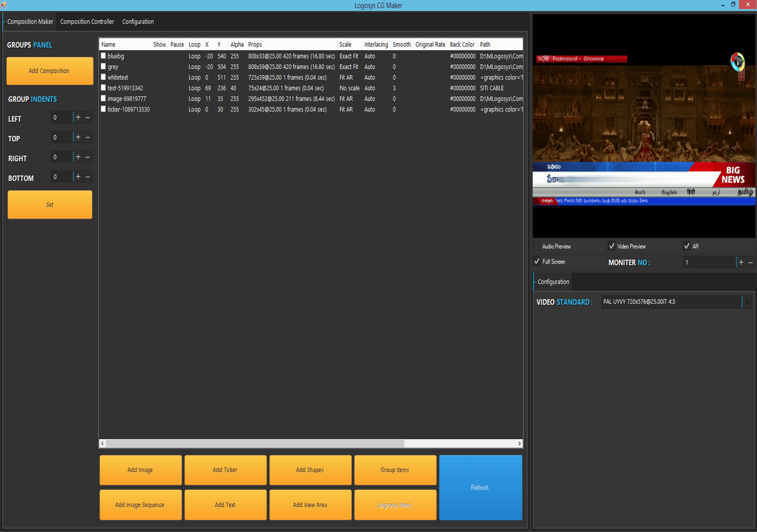Toggle the Video Preview checkbox
The height and width of the screenshot is (532, 757).
point(612,246)
